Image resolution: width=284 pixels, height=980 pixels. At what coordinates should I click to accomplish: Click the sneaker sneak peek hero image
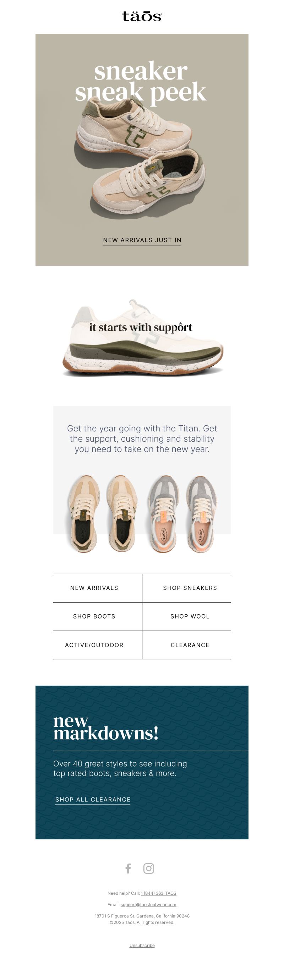(x=142, y=149)
